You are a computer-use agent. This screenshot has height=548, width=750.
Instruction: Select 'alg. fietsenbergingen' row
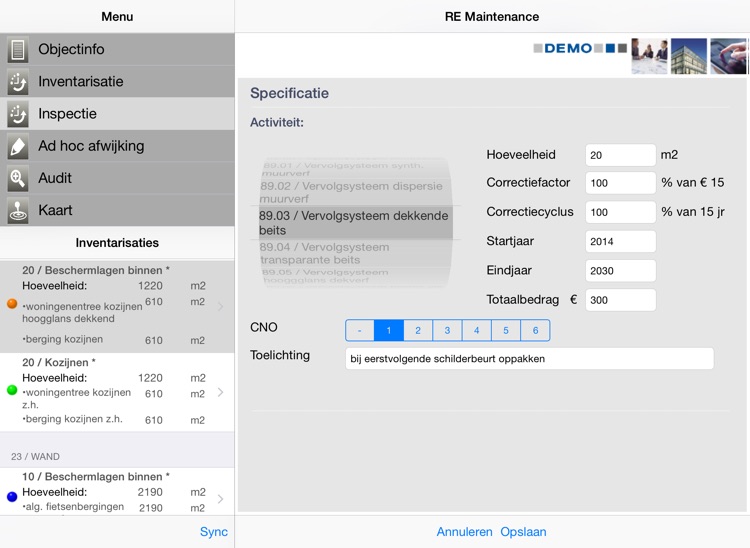coord(113,507)
